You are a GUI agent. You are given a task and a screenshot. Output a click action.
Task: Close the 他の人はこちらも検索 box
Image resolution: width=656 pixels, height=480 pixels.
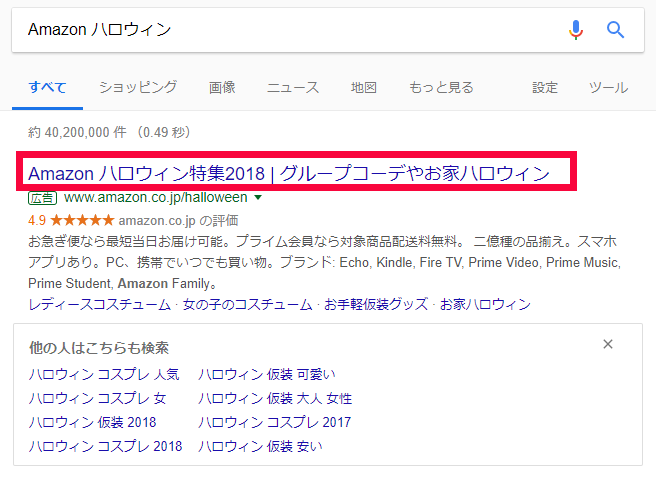pos(608,345)
